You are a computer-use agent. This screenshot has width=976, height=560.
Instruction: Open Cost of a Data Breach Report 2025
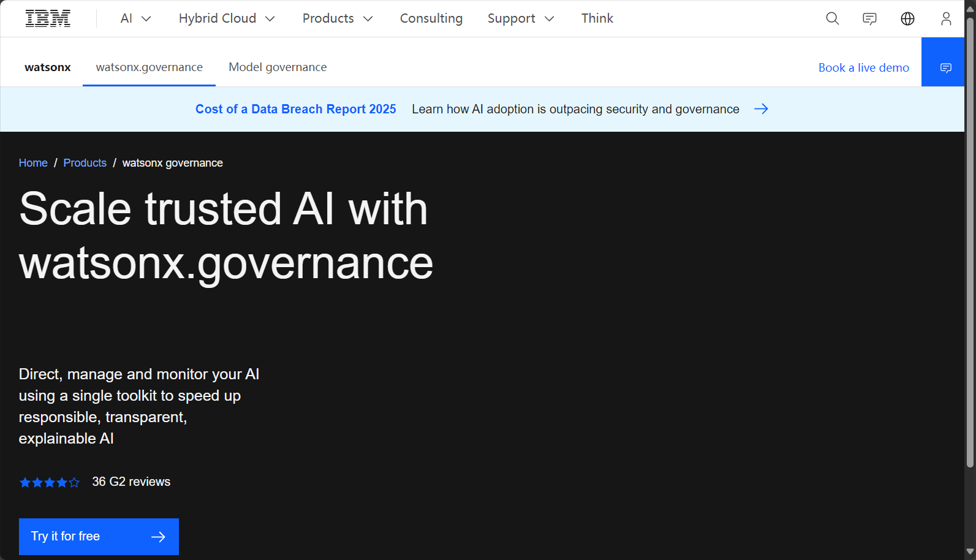click(x=296, y=109)
